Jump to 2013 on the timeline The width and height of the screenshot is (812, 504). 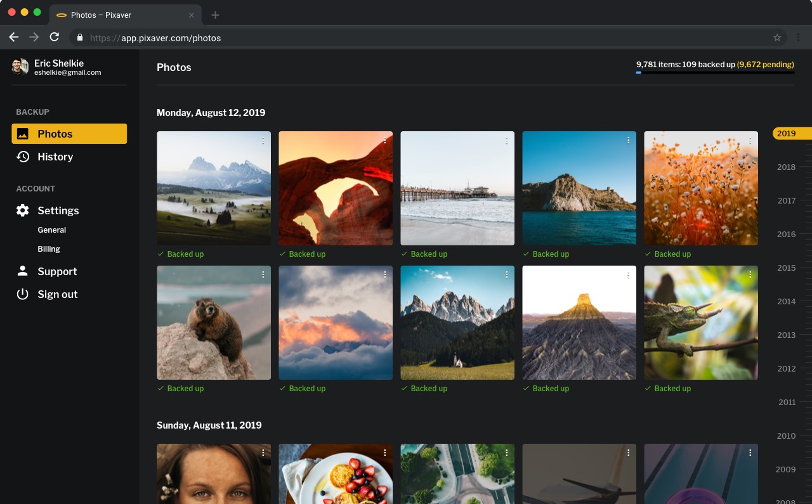[x=787, y=335]
